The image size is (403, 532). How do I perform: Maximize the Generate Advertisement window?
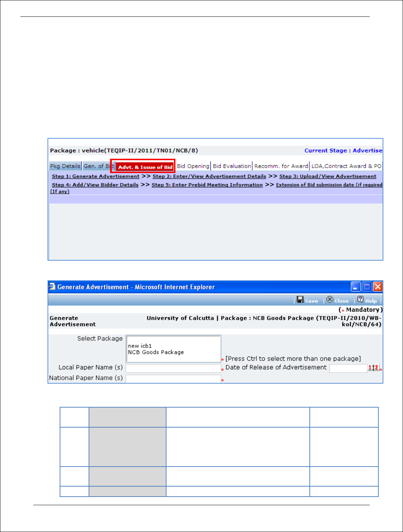coord(367,287)
